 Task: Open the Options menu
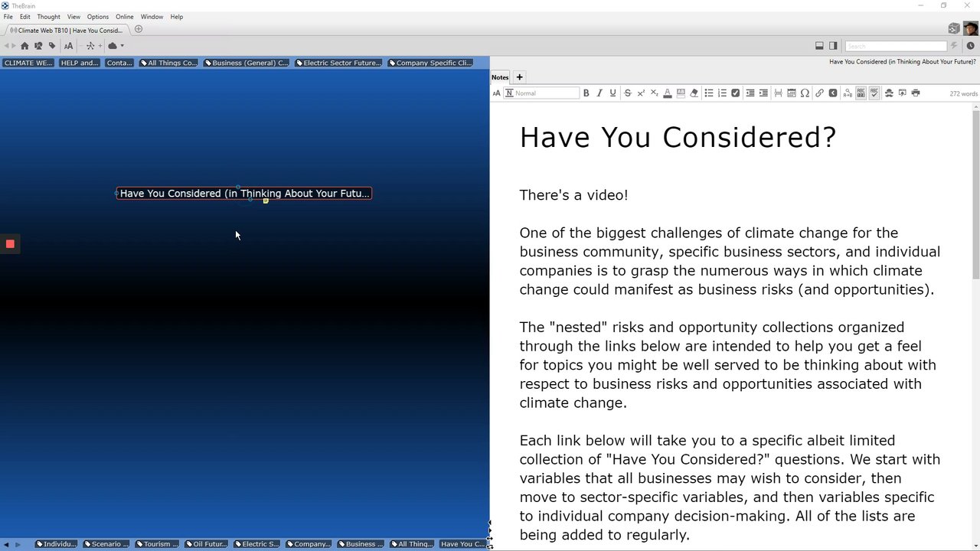coord(98,17)
